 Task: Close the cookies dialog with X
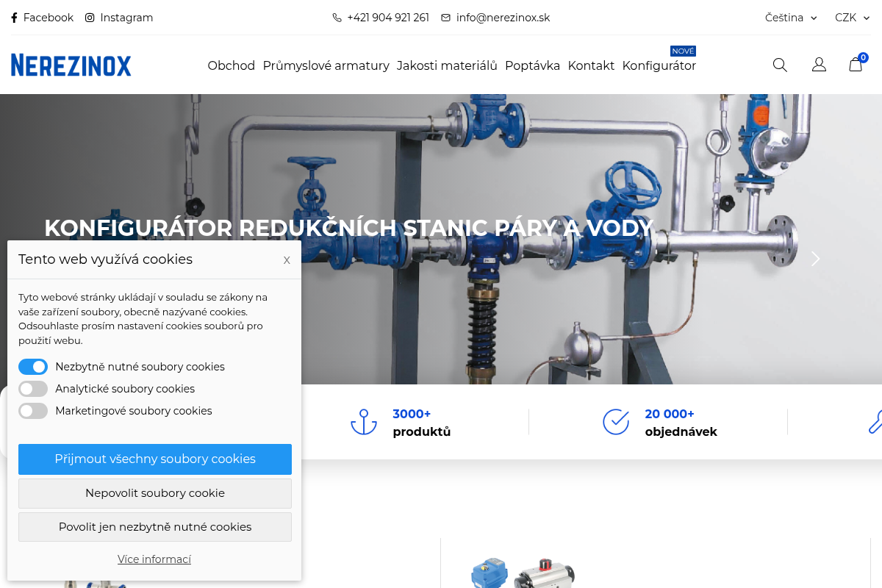287,259
